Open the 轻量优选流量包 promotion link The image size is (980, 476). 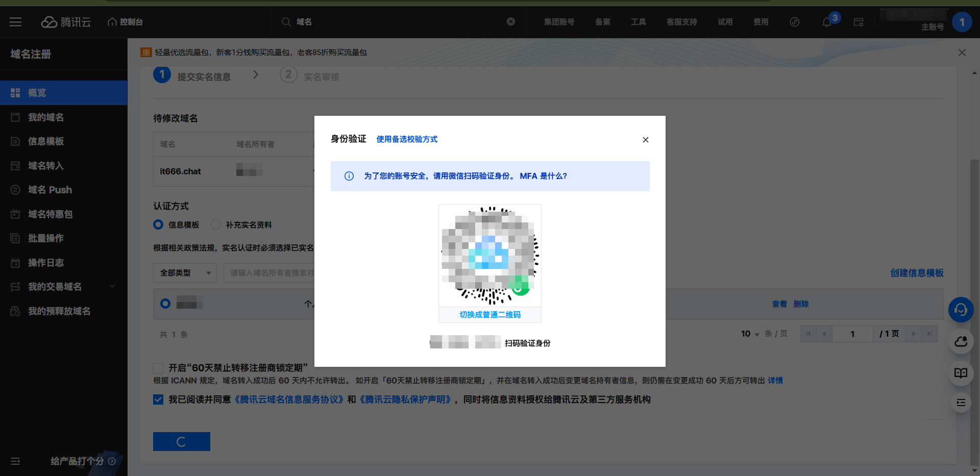(261, 53)
